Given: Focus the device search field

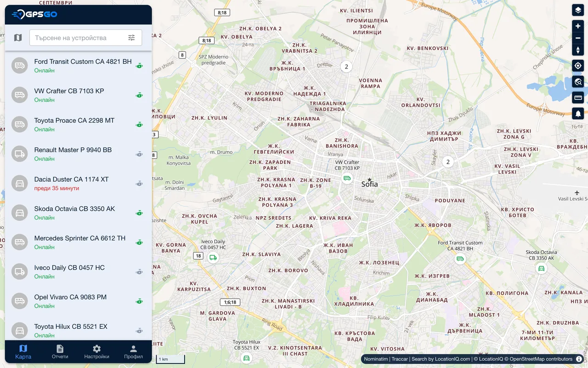Looking at the screenshot, I should coord(85,38).
